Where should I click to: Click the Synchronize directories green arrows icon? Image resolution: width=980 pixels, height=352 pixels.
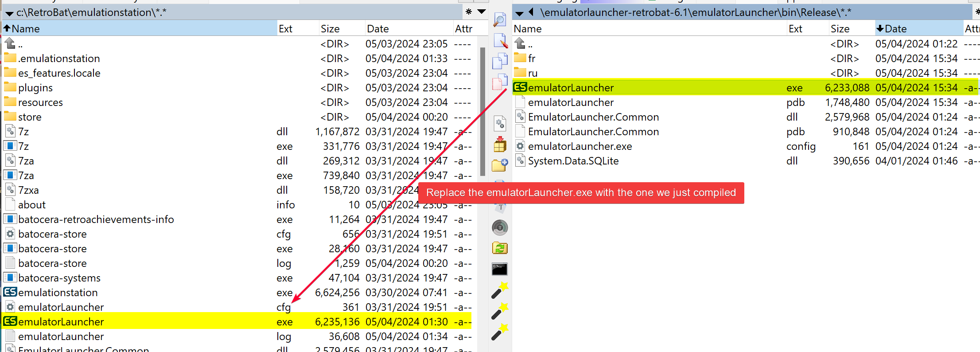point(500,248)
